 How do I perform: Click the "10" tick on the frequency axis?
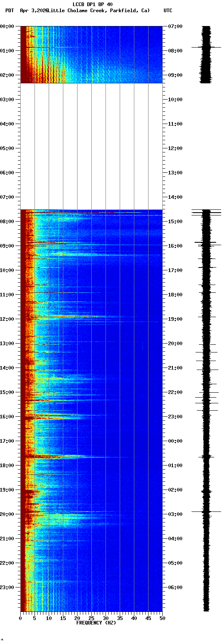[49, 618]
